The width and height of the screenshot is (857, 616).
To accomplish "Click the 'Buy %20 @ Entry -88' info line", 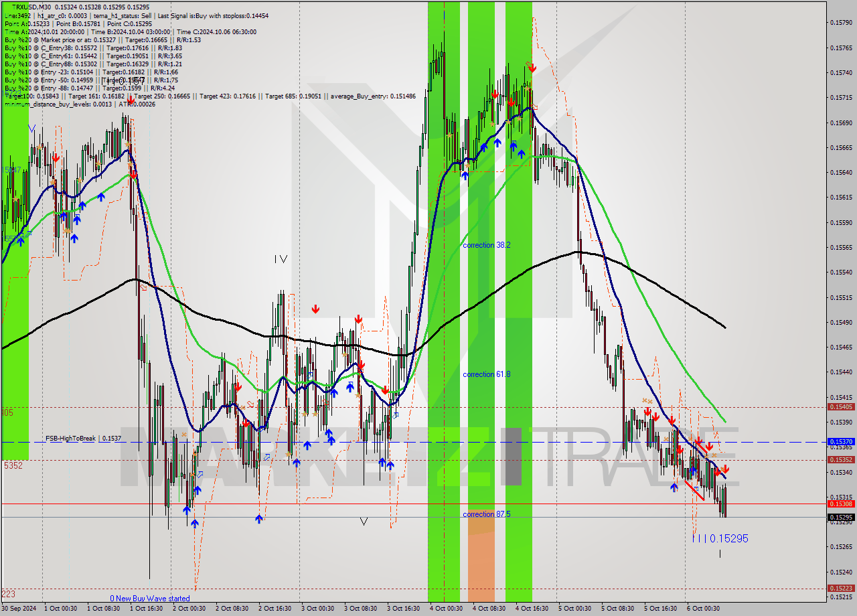I will [x=90, y=88].
